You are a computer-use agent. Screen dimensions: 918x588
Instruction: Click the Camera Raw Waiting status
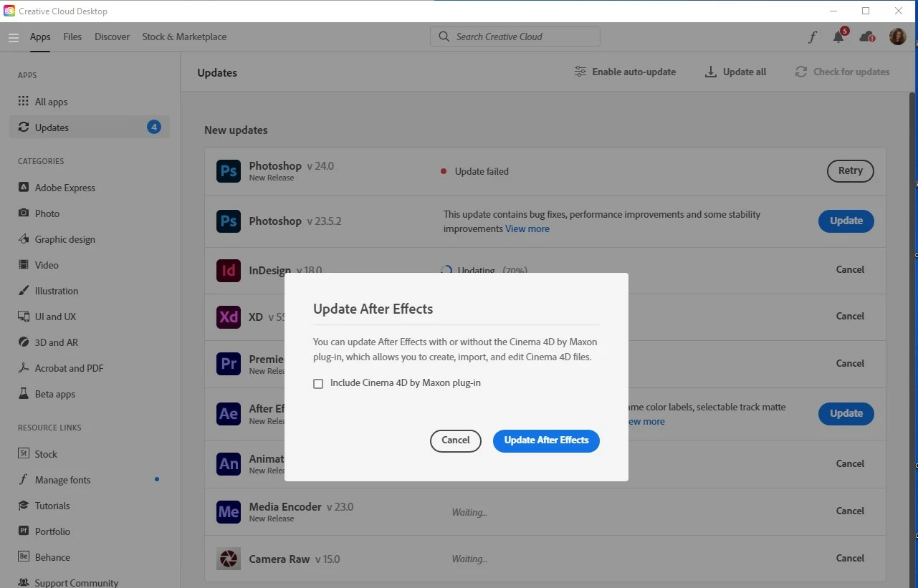[x=469, y=559]
